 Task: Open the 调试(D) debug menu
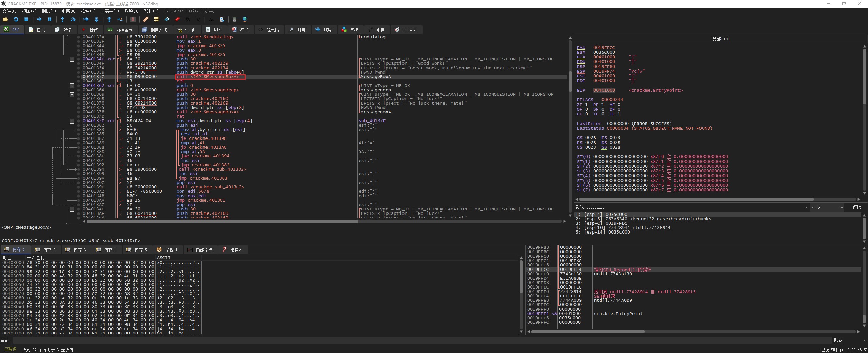point(48,11)
